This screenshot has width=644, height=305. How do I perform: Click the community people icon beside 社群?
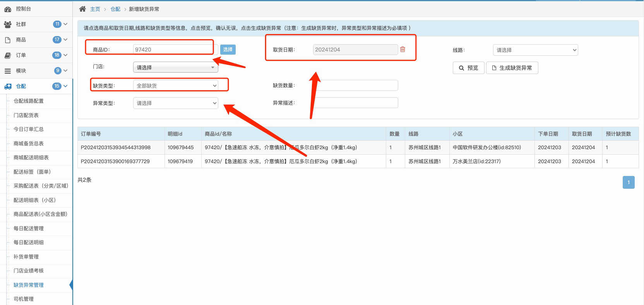pyautogui.click(x=8, y=24)
